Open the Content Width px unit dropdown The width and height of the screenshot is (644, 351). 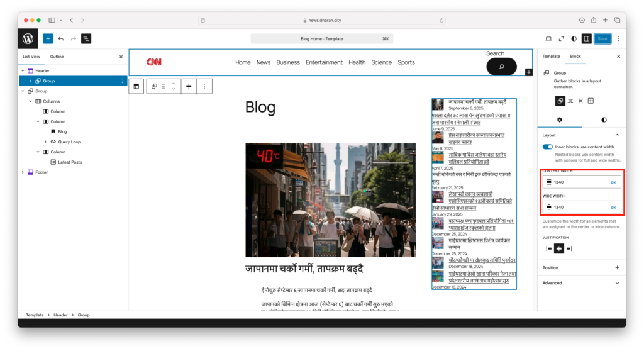(x=613, y=182)
